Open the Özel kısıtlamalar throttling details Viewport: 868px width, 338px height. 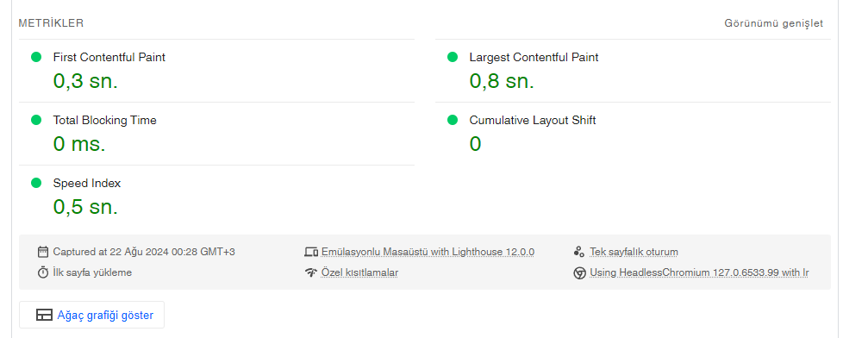[x=359, y=272]
